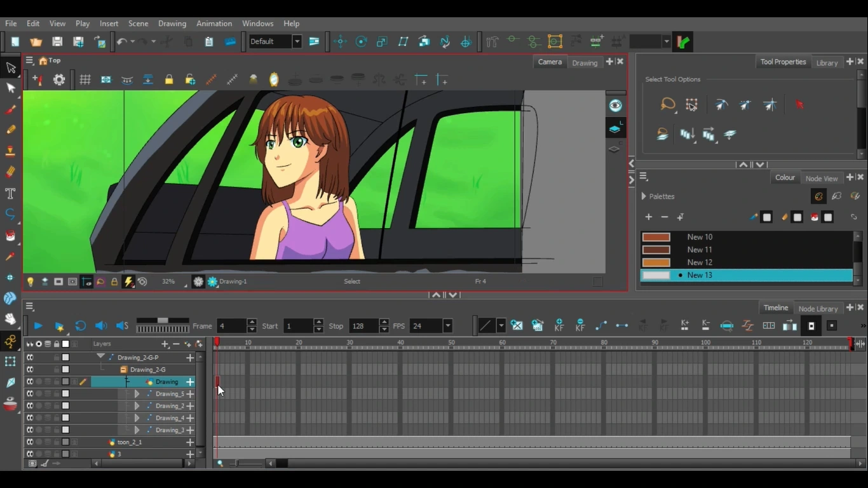Toggle visibility of Drawing_5 layer

point(30,393)
